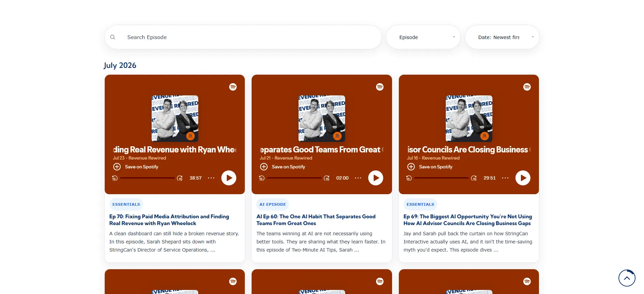Seek the progress bar on Jul 16 episode
The width and height of the screenshot is (644, 294).
[x=441, y=178]
